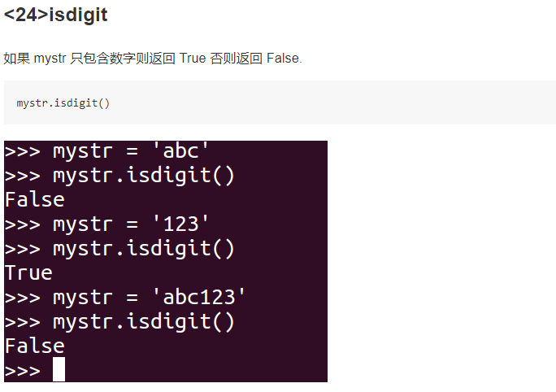Click the word False in description

pos(283,59)
